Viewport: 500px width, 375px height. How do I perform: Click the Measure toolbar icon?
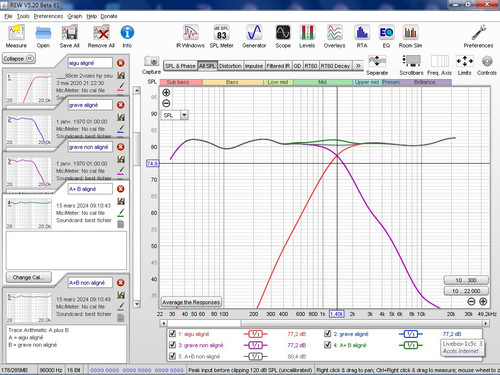tap(16, 36)
